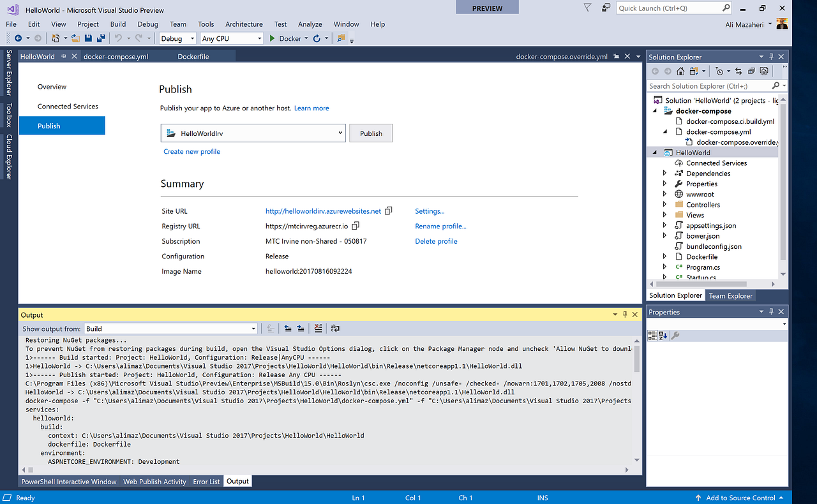Expand the Views folder node

[x=664, y=215]
